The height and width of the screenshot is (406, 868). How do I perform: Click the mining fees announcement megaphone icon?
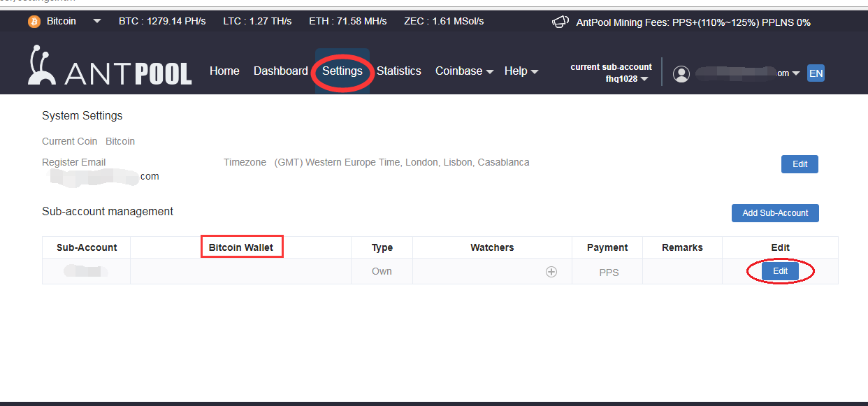click(x=560, y=22)
